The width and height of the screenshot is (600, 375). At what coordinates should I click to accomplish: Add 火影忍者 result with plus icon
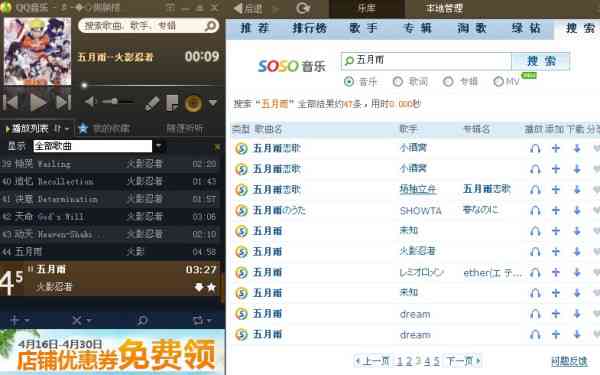click(x=556, y=252)
